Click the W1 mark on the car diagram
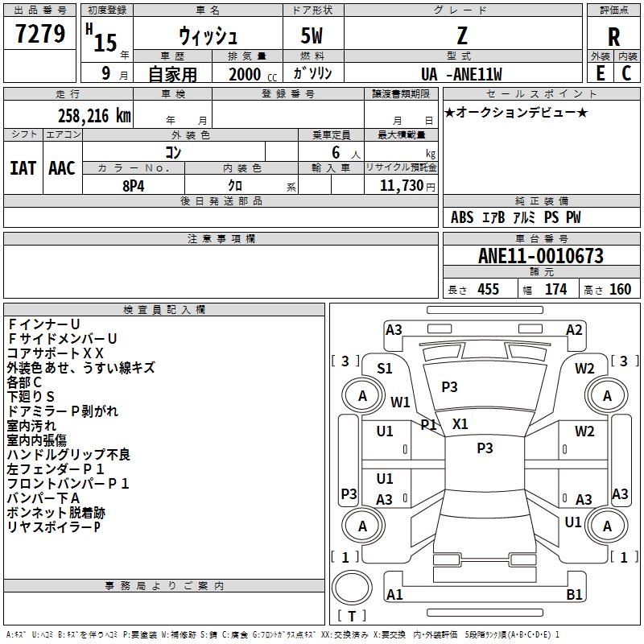This screenshot has width=644, height=644. pos(400,402)
